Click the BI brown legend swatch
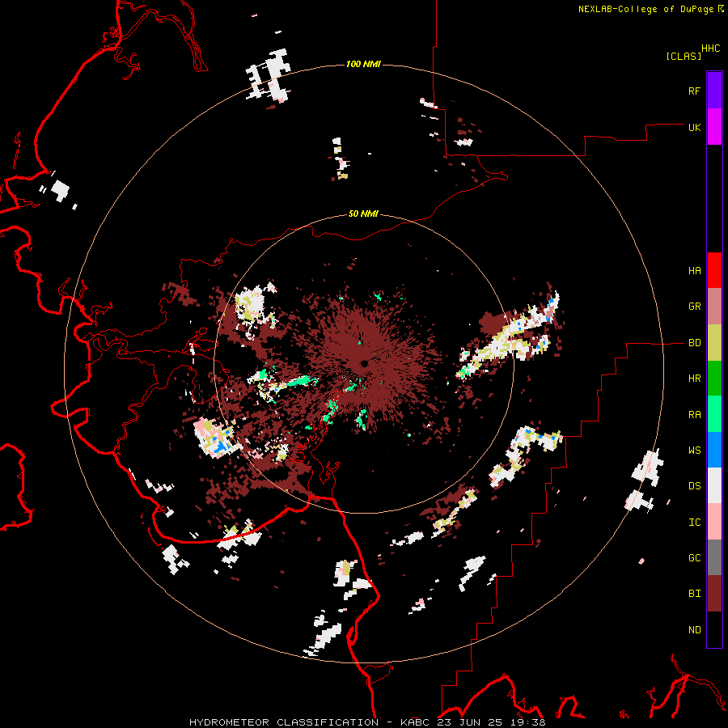 coord(714,594)
